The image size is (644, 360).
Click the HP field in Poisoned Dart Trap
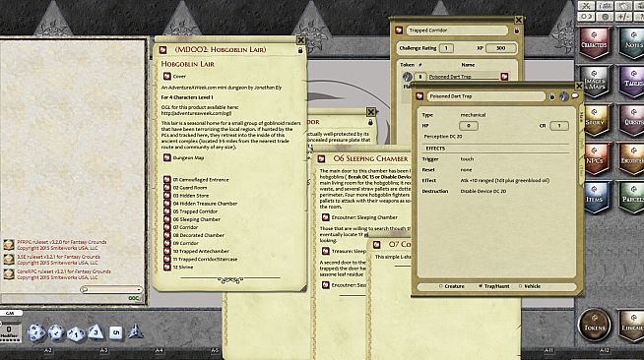[468, 126]
